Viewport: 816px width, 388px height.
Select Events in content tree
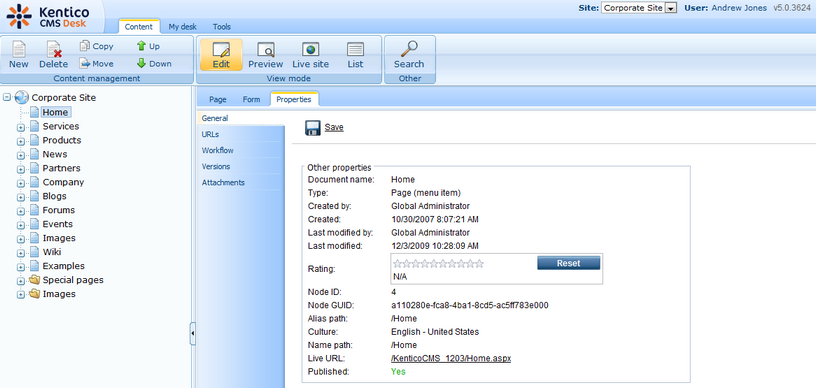point(58,224)
